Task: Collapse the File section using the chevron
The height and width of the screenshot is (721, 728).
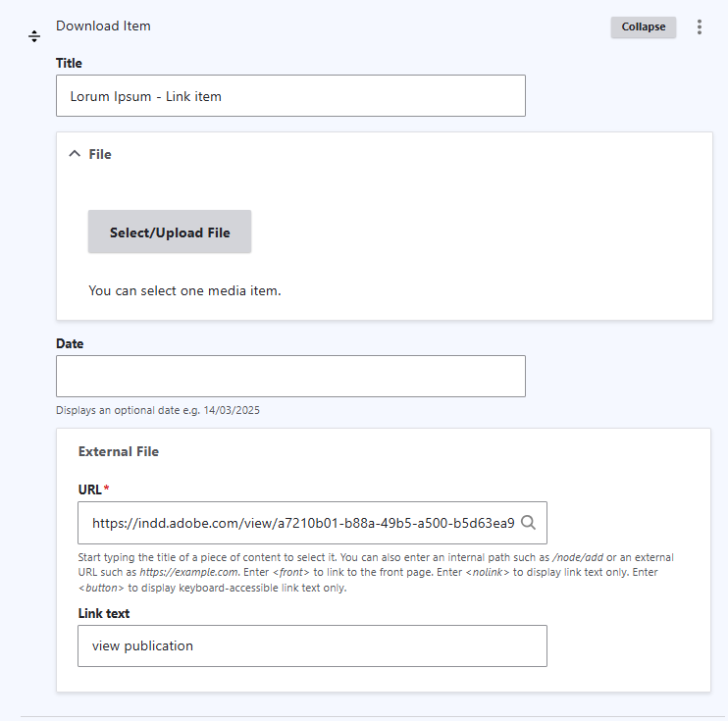Action: [x=75, y=154]
